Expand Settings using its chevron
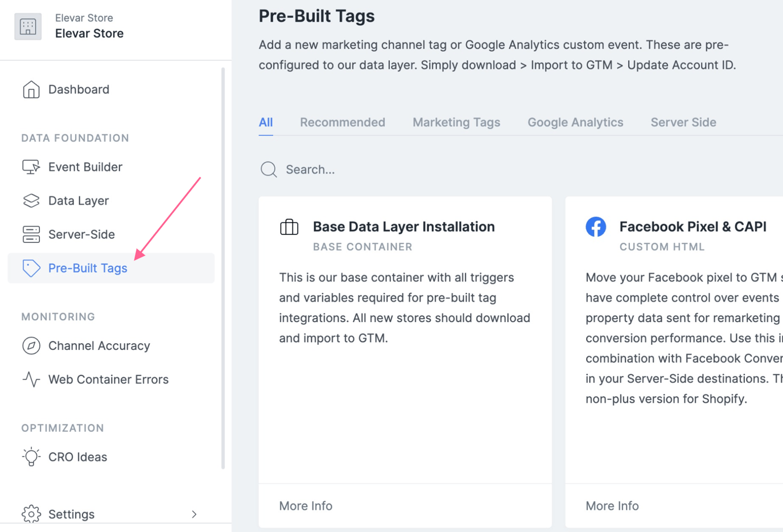Viewport: 783px width, 532px height. click(x=194, y=514)
